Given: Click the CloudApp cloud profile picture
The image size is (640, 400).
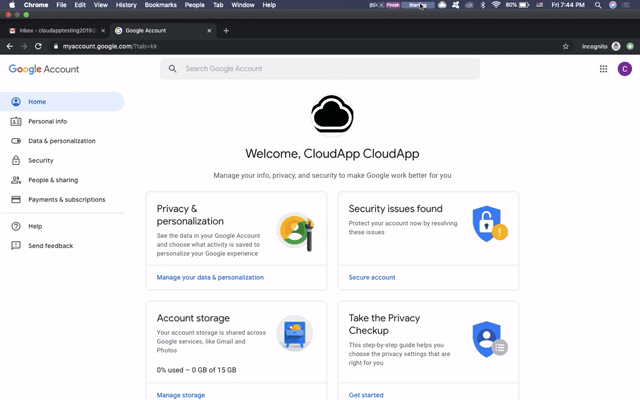Looking at the screenshot, I should click(332, 114).
